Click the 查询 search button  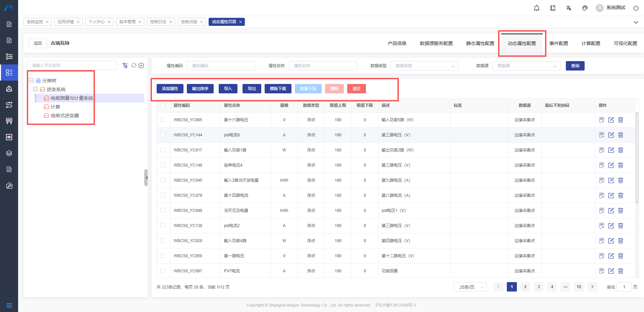pyautogui.click(x=575, y=66)
